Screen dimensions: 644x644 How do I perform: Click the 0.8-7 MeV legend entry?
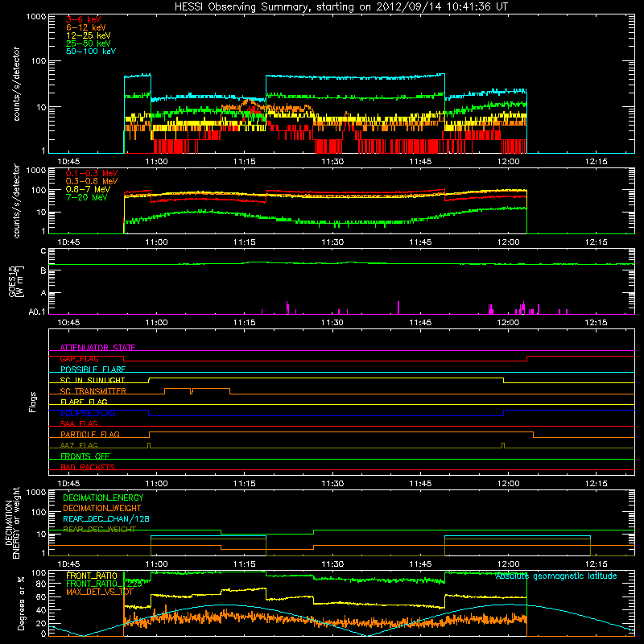click(x=88, y=190)
